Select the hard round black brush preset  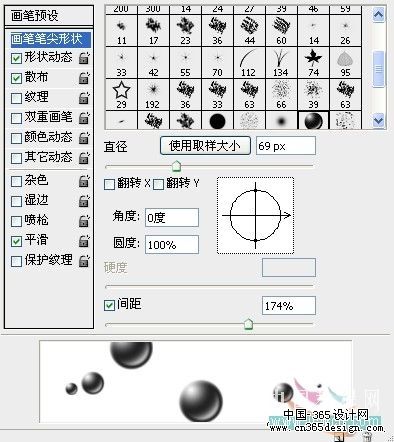(217, 120)
